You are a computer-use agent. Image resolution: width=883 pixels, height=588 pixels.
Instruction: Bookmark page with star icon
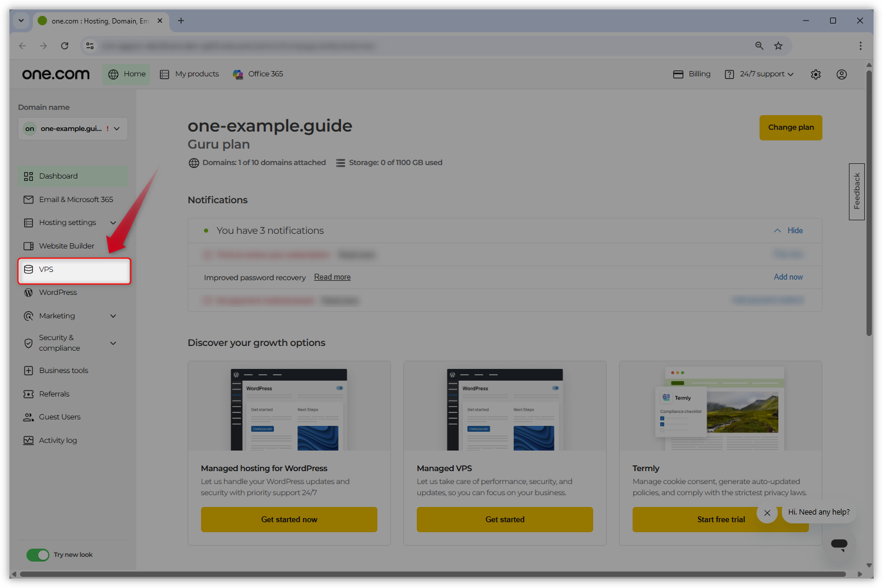[x=778, y=46]
